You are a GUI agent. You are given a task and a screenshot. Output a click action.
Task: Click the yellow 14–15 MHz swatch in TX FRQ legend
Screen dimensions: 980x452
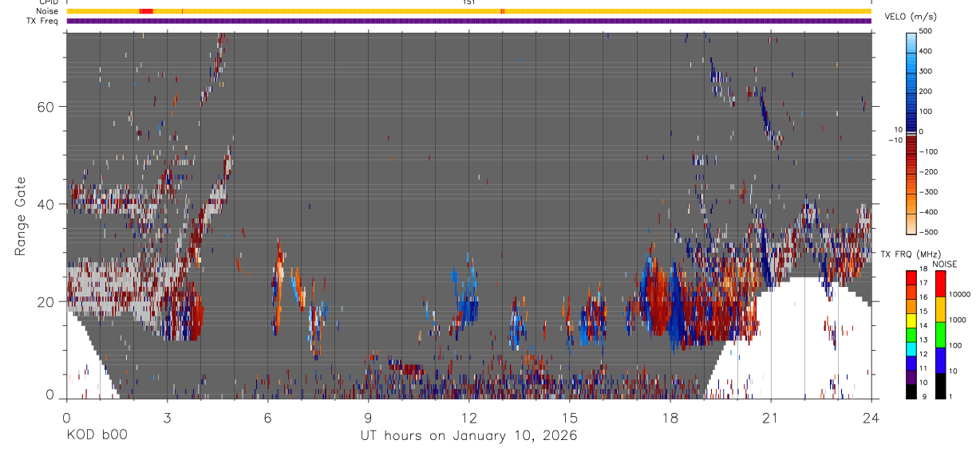[x=911, y=320]
